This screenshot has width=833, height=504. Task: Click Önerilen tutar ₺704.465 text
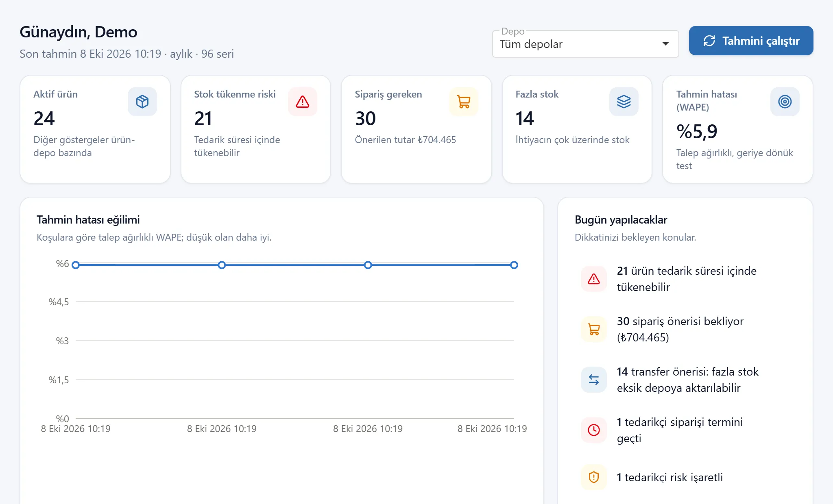click(405, 140)
